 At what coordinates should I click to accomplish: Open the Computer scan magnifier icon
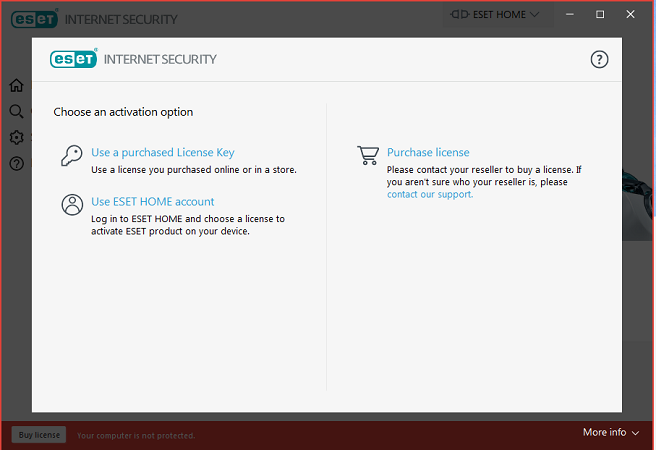click(x=16, y=111)
